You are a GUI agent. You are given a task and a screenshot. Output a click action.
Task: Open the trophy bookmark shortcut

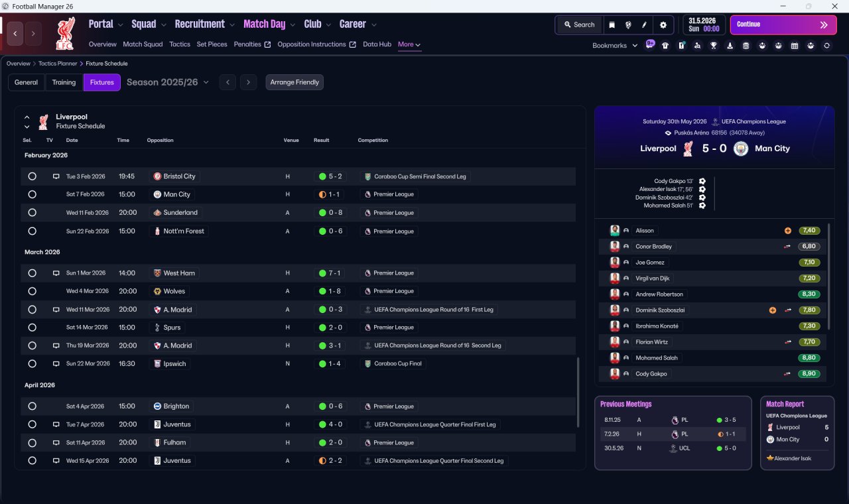(714, 46)
